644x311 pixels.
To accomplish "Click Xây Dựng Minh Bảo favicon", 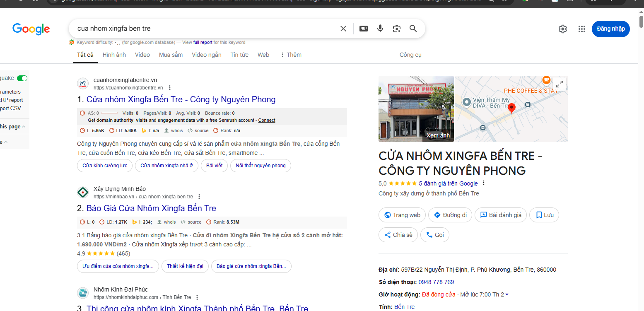I will click(83, 193).
